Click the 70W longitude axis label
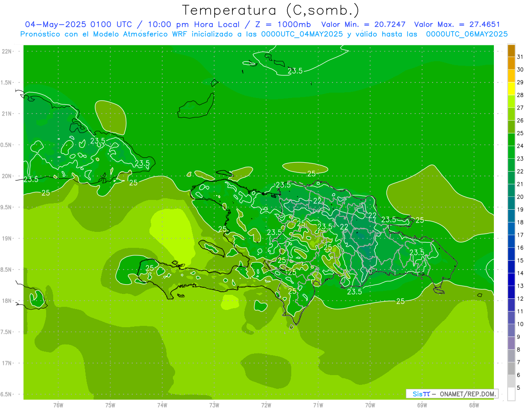532x411 pixels. pyautogui.click(x=370, y=405)
